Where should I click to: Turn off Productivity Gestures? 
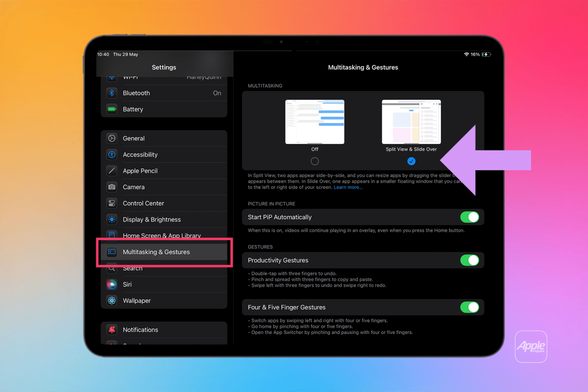click(x=470, y=260)
